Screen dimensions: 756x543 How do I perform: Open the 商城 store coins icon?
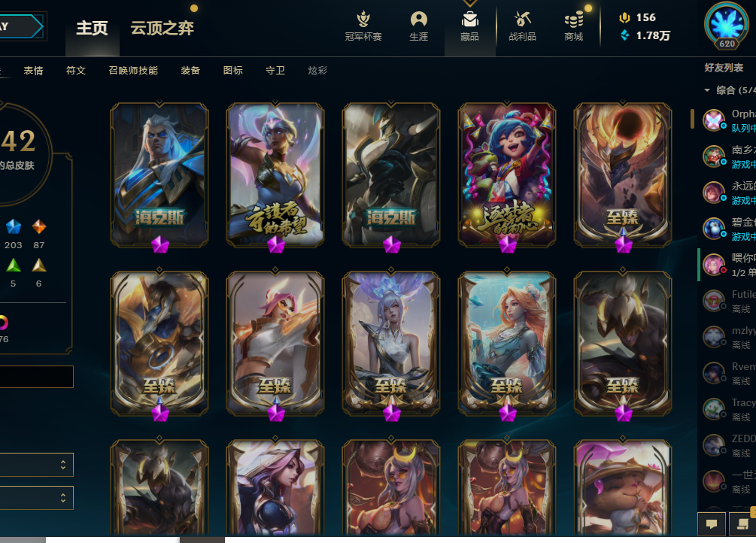pos(574,20)
